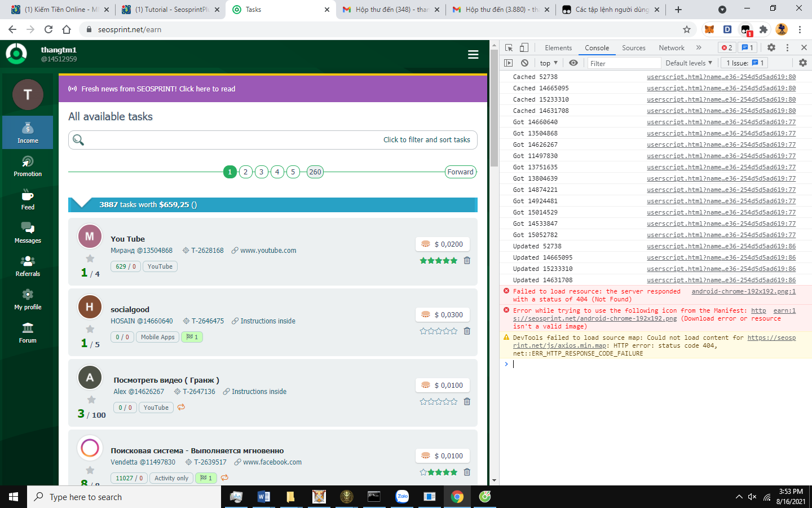Click the inspect element picker in DevTools

click(x=509, y=48)
